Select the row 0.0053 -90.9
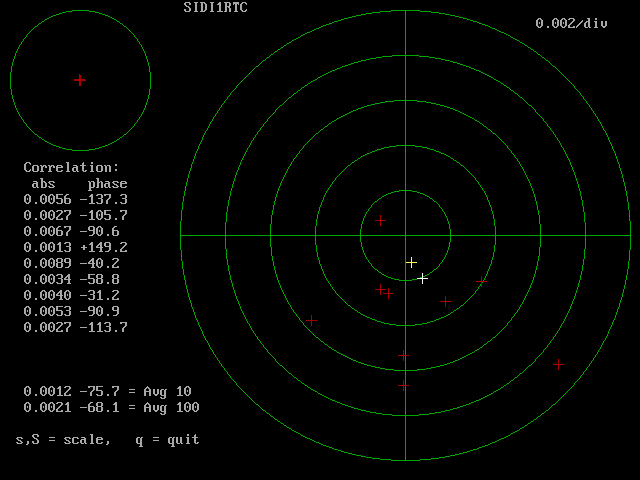640x480 pixels. coord(71,311)
